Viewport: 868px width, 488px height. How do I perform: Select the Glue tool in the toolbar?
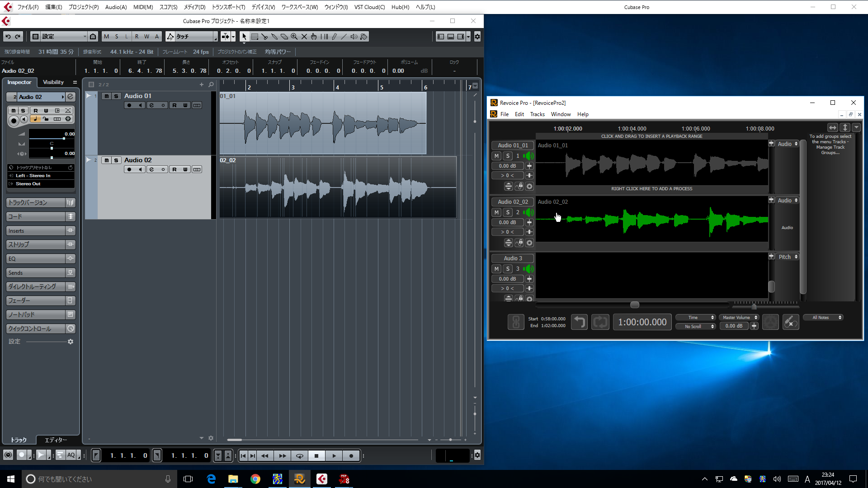click(274, 37)
